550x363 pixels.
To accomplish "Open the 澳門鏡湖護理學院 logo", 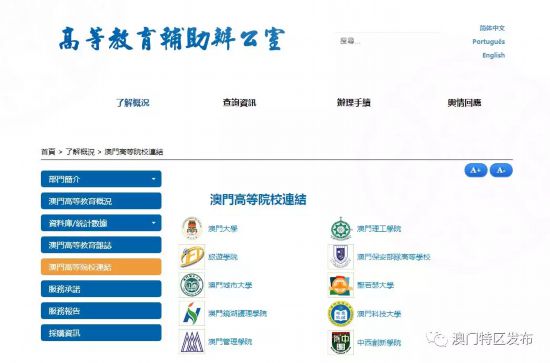I will pos(192,313).
